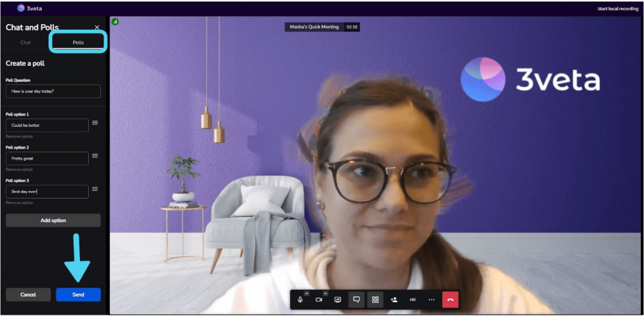Invite participants with the add person icon
Image resolution: width=644 pixels, height=316 pixels.
(x=394, y=300)
